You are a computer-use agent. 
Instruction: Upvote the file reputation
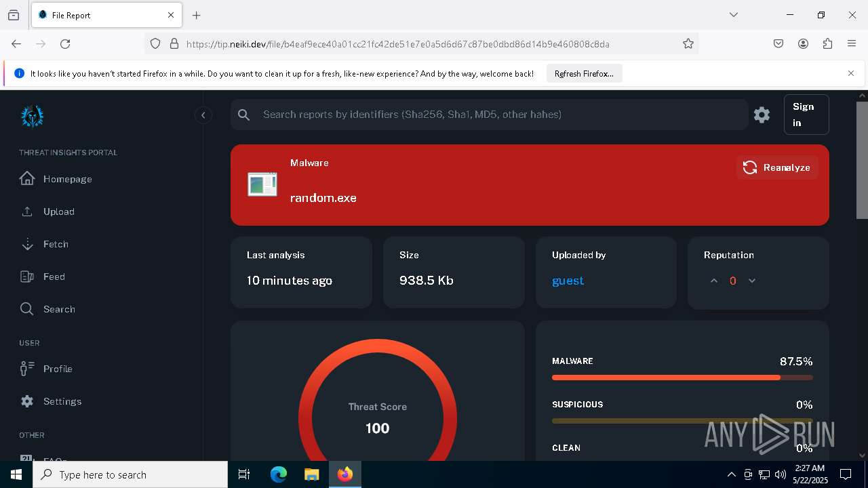713,281
